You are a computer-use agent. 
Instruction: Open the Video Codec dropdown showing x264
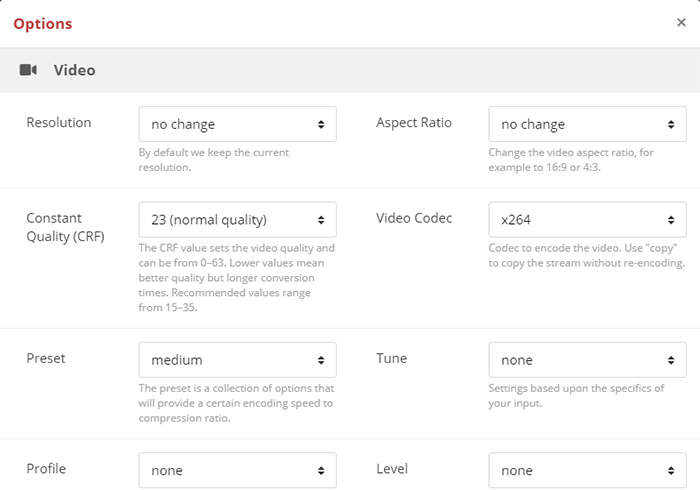click(x=588, y=220)
